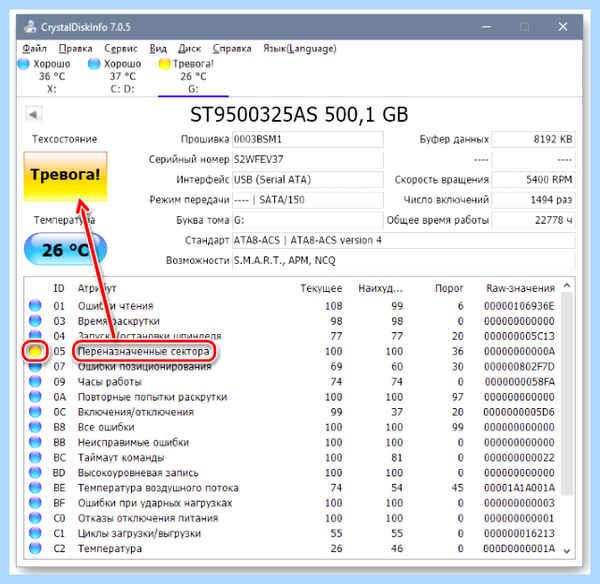600x584 pixels.
Task: Click the previous disk arrow button
Action: (34, 114)
